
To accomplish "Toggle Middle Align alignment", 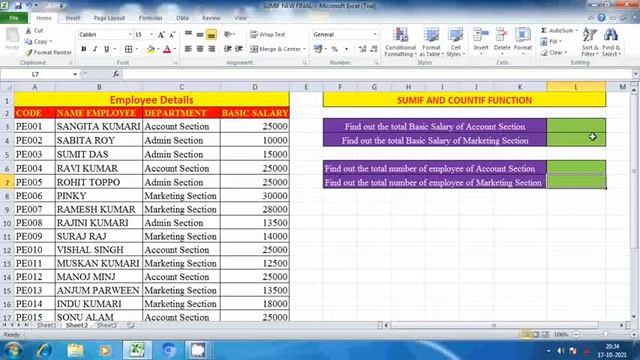I will 200,35.
